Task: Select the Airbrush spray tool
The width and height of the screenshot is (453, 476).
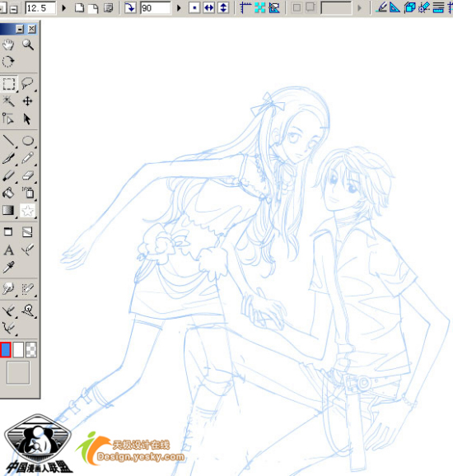Action: point(28,193)
